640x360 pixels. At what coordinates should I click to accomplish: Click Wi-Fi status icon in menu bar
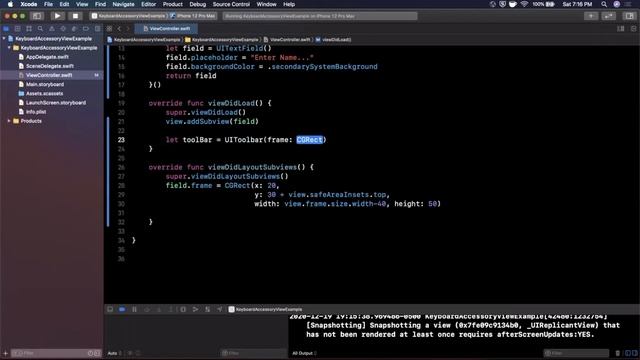click(x=524, y=4)
